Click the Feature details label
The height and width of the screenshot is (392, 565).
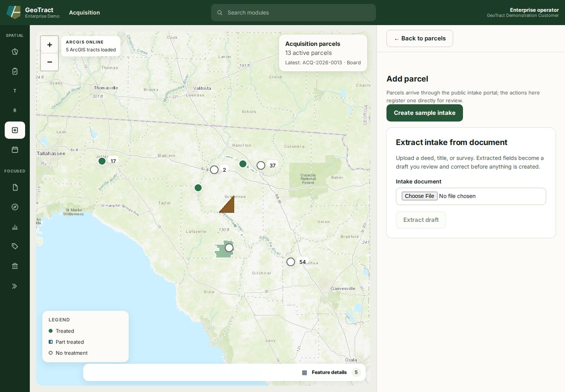329,372
